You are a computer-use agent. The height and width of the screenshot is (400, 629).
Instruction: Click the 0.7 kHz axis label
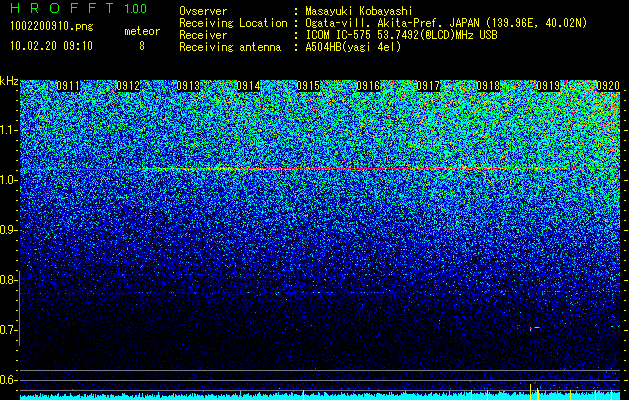click(8, 330)
